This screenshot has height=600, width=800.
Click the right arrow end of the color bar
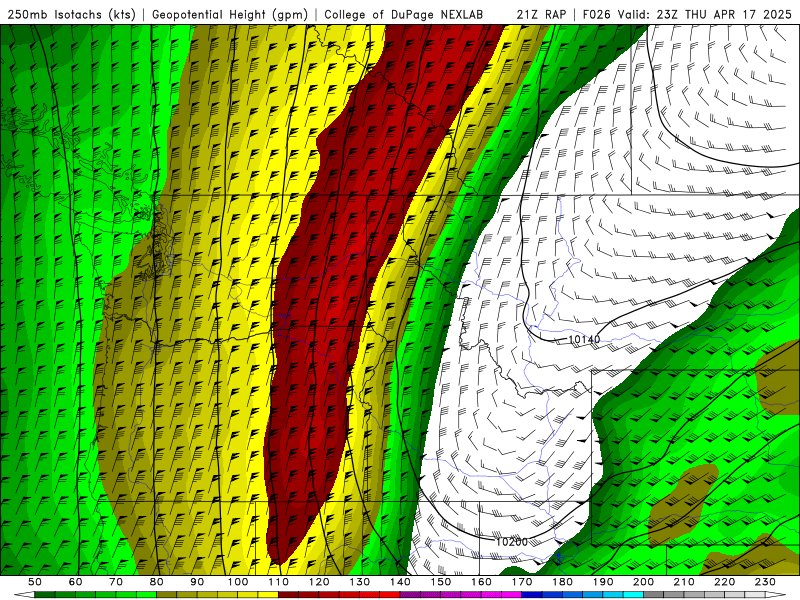point(776,595)
